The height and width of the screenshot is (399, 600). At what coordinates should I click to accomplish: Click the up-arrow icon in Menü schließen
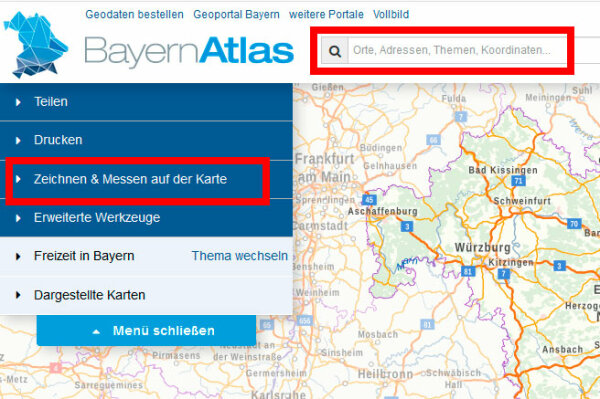(96, 331)
